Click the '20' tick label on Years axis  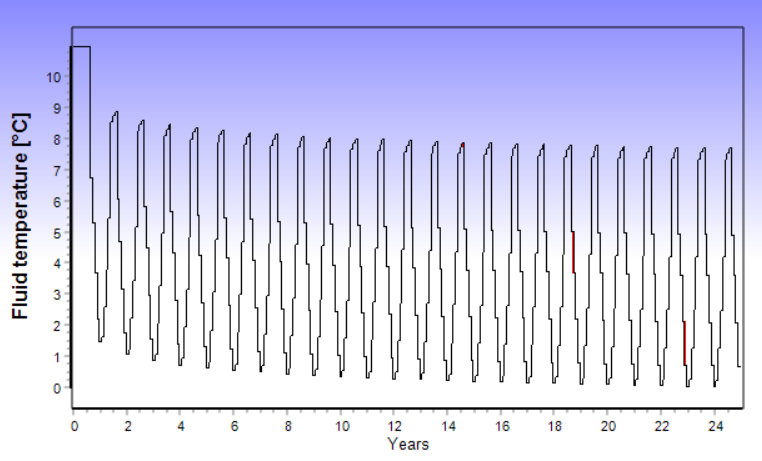(x=608, y=426)
